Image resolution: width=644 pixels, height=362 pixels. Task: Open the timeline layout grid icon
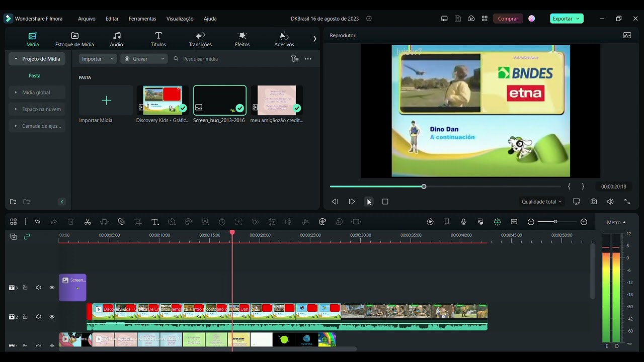click(13, 222)
